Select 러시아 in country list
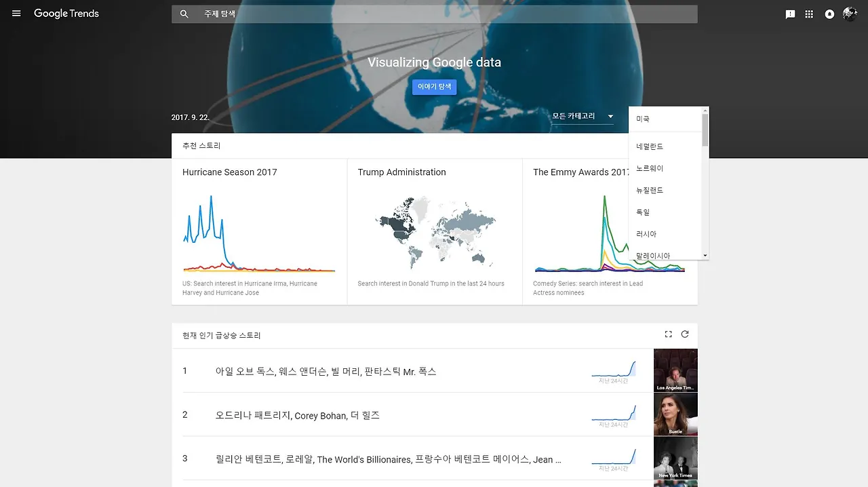The width and height of the screenshot is (868, 487). tap(665, 234)
